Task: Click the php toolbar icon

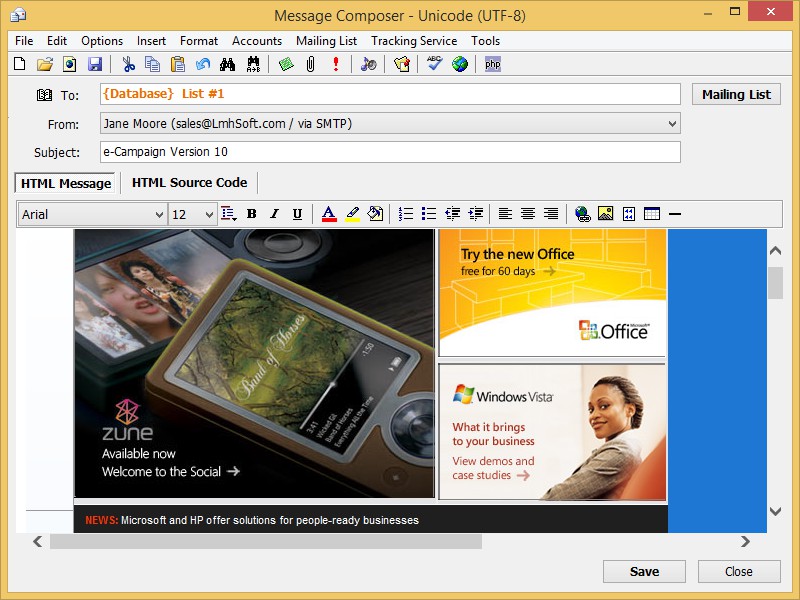Action: point(493,64)
